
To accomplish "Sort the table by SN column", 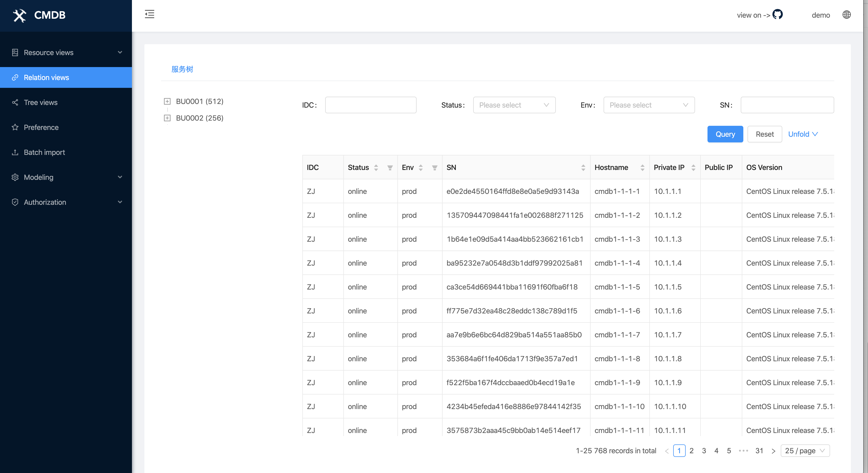I will 583,168.
